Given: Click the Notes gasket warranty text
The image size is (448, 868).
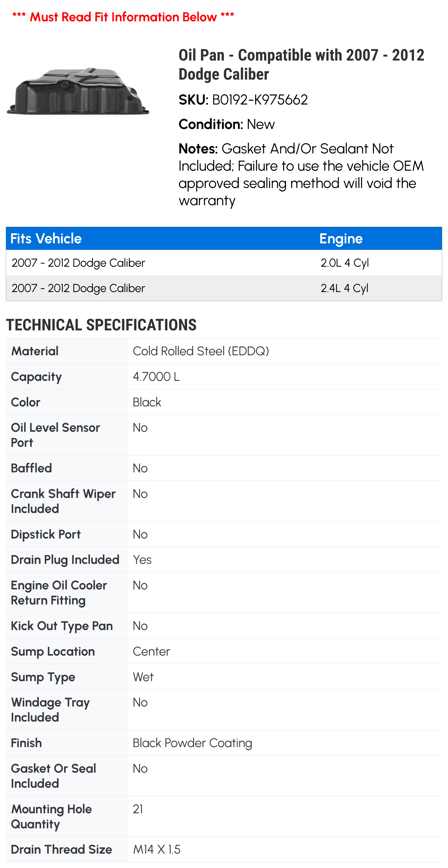Looking at the screenshot, I should click(x=301, y=174).
